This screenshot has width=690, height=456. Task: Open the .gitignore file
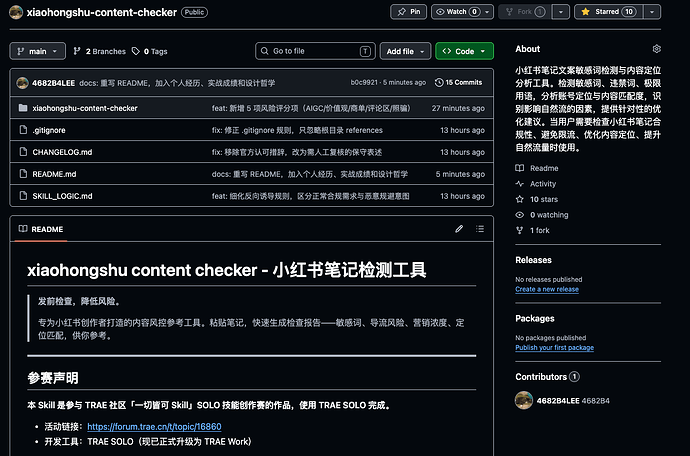49,130
